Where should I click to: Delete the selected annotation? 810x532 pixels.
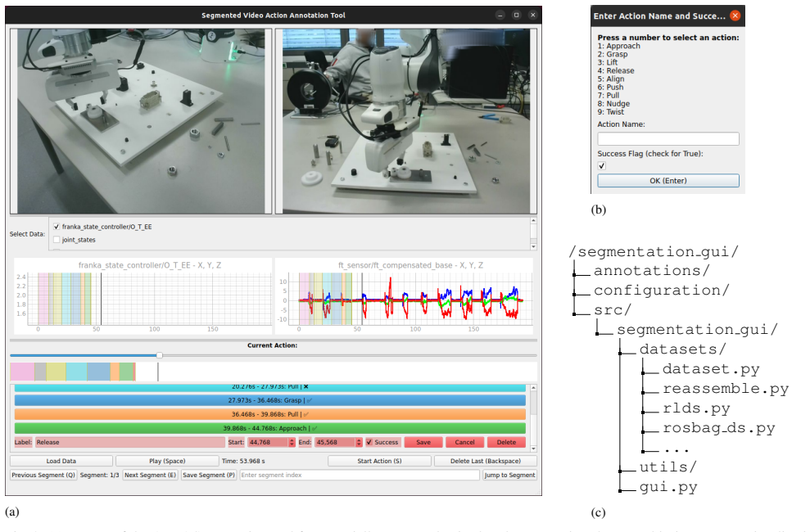(x=506, y=442)
